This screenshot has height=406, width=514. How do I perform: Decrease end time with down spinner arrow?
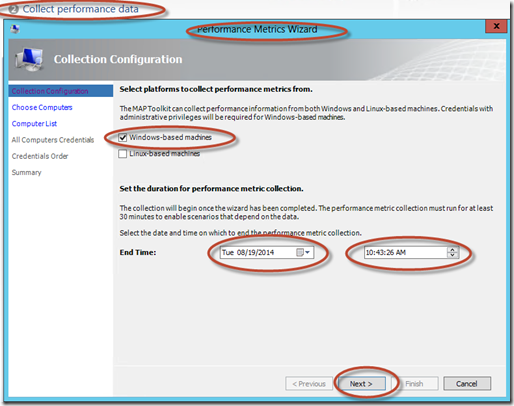[452, 255]
